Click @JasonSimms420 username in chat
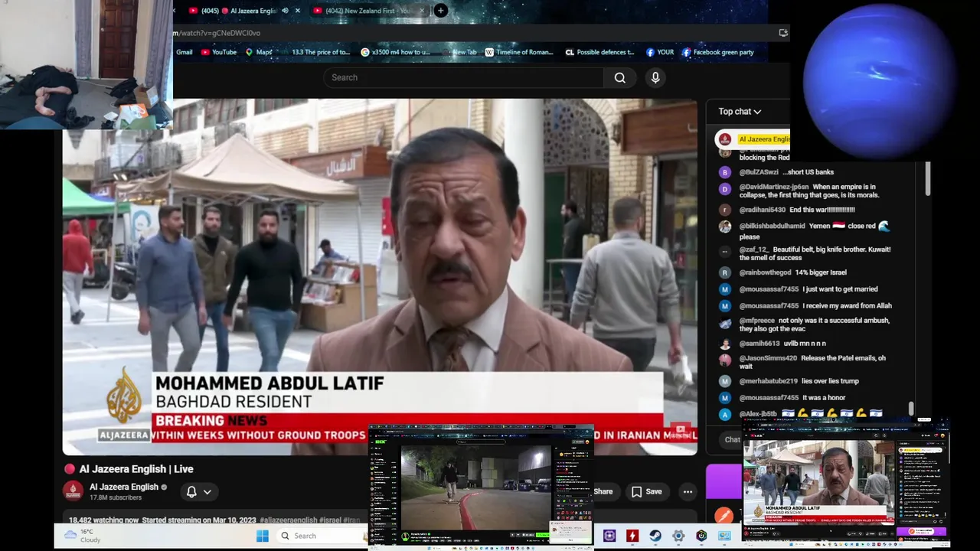This screenshot has height=551, width=980. [768, 358]
